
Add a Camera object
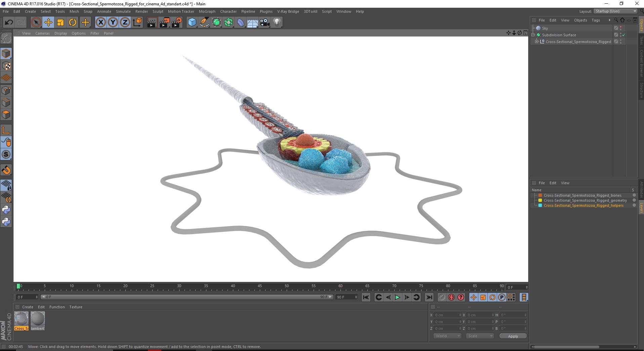265,23
